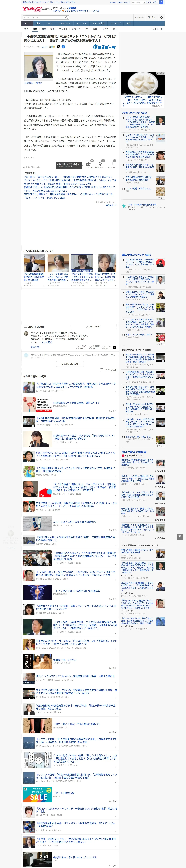This screenshot has width=186, height=868.
Task: Click the mayor's article photo
Action: (x=39, y=66)
